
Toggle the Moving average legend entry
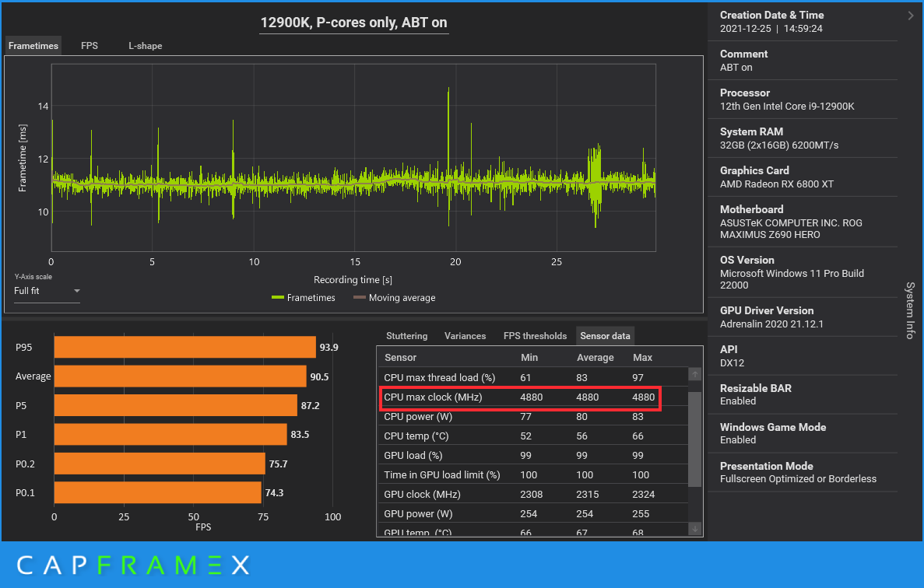tap(394, 298)
